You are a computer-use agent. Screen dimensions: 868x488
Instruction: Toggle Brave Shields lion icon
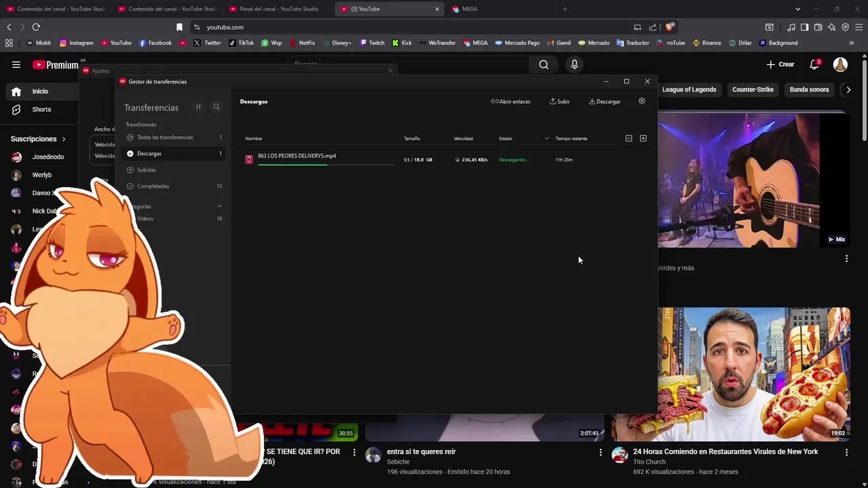pos(669,27)
